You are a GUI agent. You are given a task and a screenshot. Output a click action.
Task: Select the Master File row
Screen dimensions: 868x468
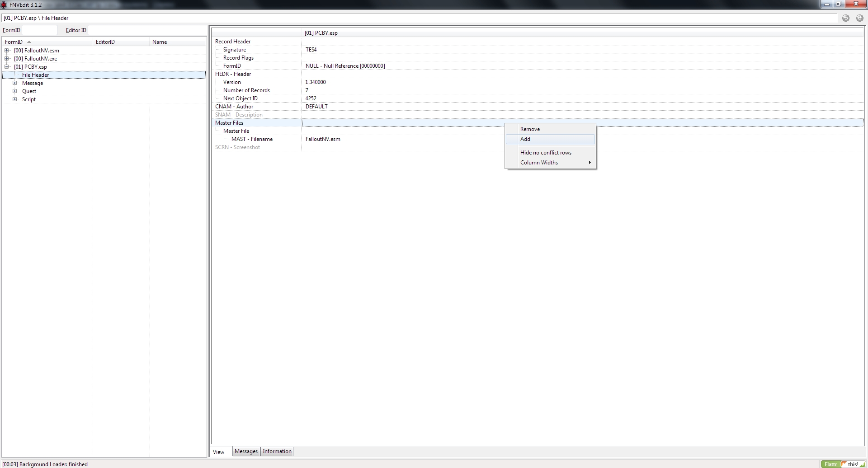click(x=538, y=131)
